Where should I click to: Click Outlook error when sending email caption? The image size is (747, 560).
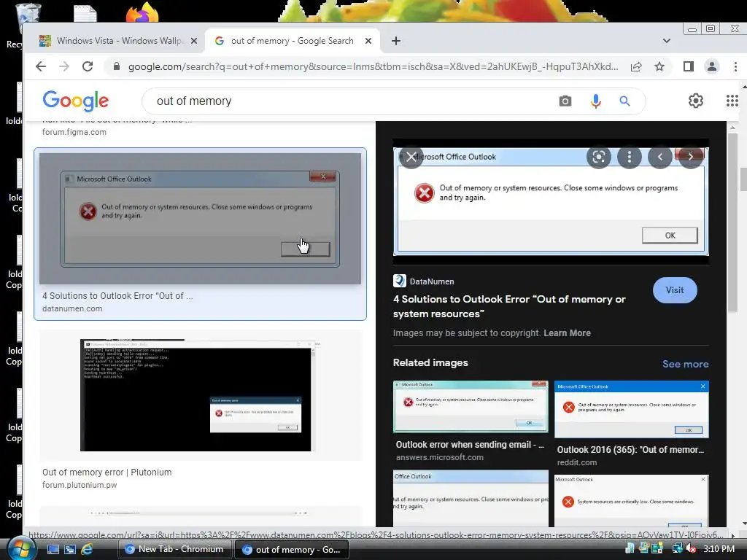[x=470, y=444]
